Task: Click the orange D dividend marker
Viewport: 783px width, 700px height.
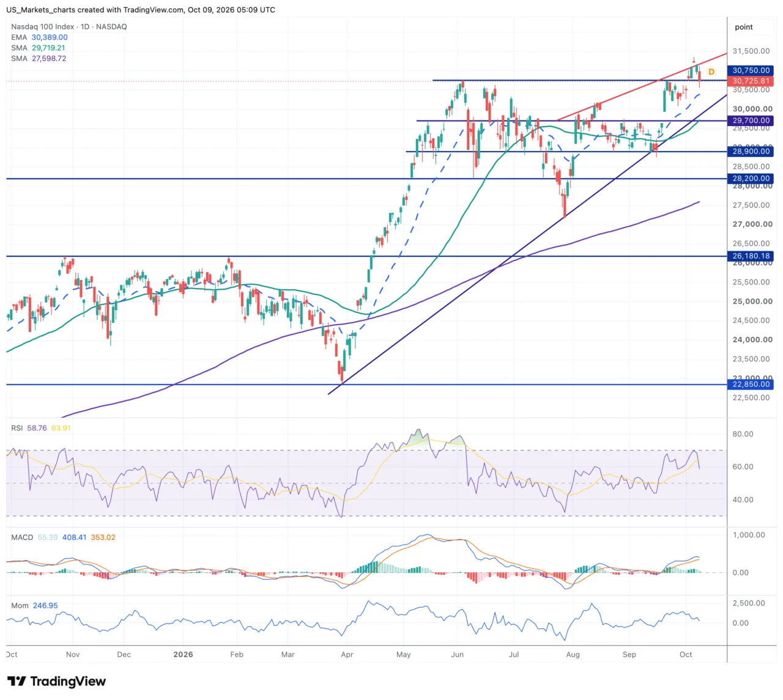Action: coord(711,72)
